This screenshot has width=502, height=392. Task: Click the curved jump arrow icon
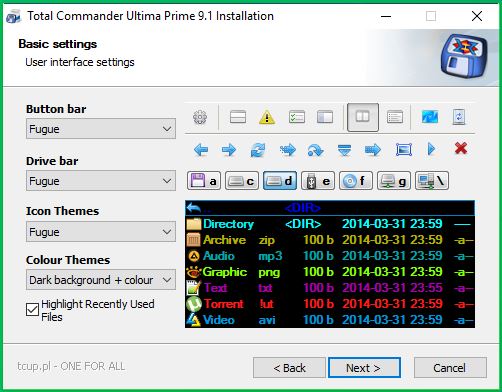pos(315,150)
